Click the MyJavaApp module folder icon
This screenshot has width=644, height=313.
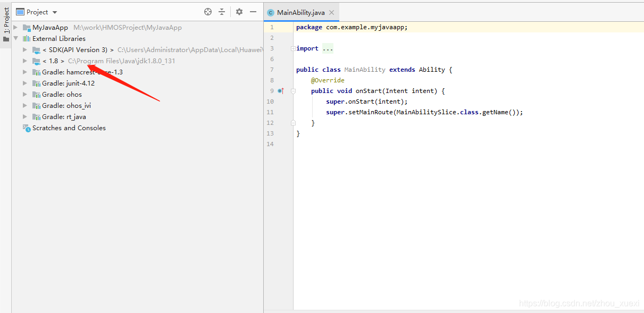click(27, 27)
